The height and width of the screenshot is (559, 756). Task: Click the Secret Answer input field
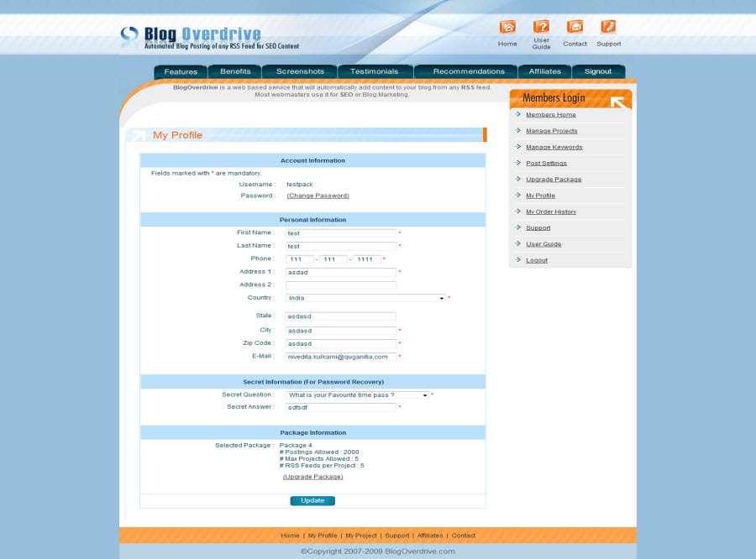pyautogui.click(x=341, y=408)
